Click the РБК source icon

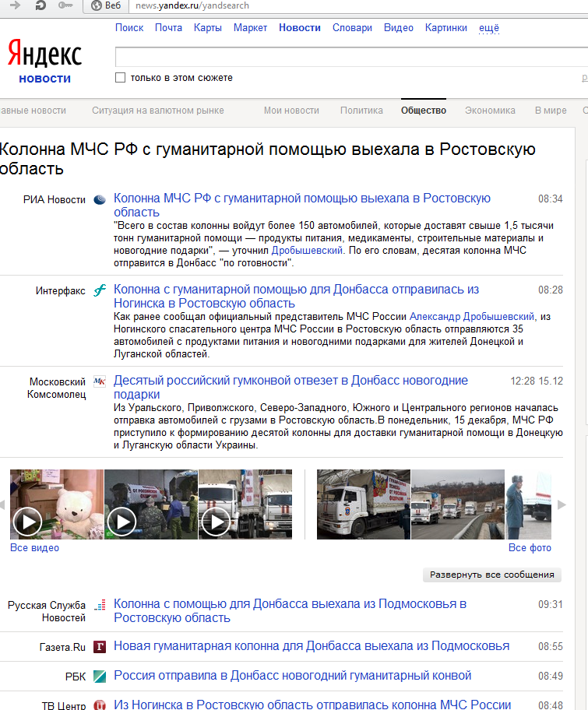(x=100, y=677)
